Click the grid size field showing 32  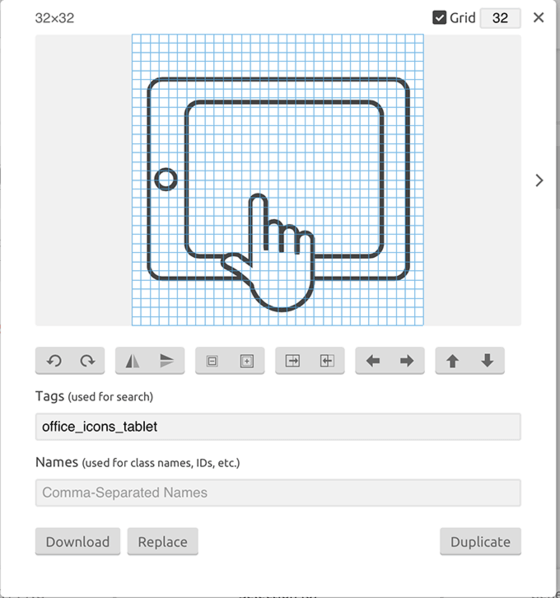[x=500, y=18]
